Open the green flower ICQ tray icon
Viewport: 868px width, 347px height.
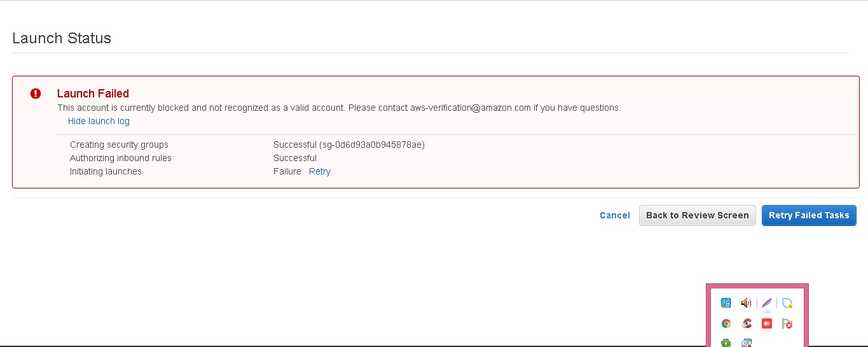[726, 343]
